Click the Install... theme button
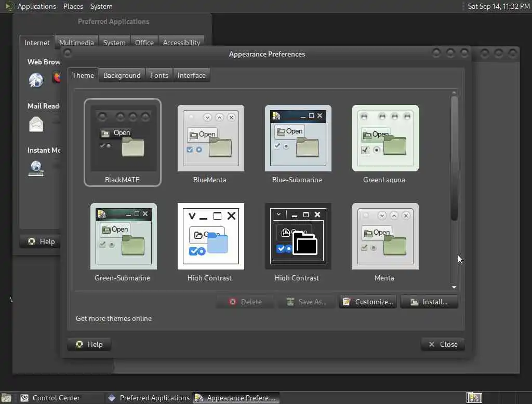The height and width of the screenshot is (404, 532). (x=429, y=302)
